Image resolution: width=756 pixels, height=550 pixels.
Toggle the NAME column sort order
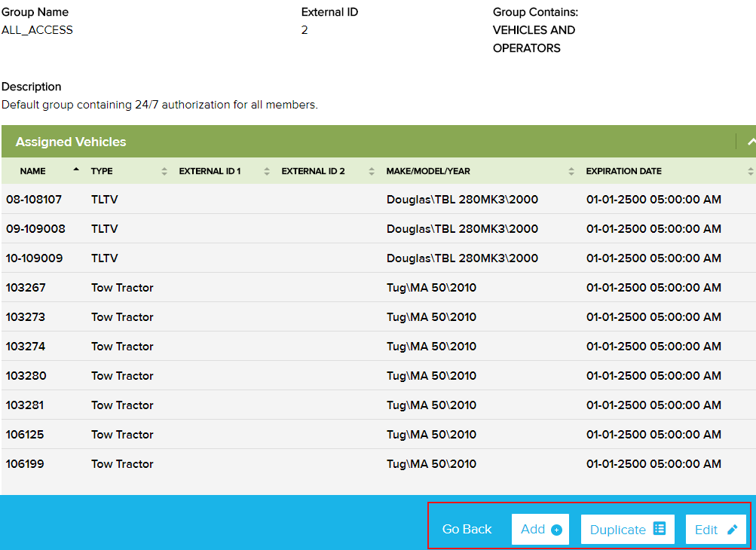[75, 169]
